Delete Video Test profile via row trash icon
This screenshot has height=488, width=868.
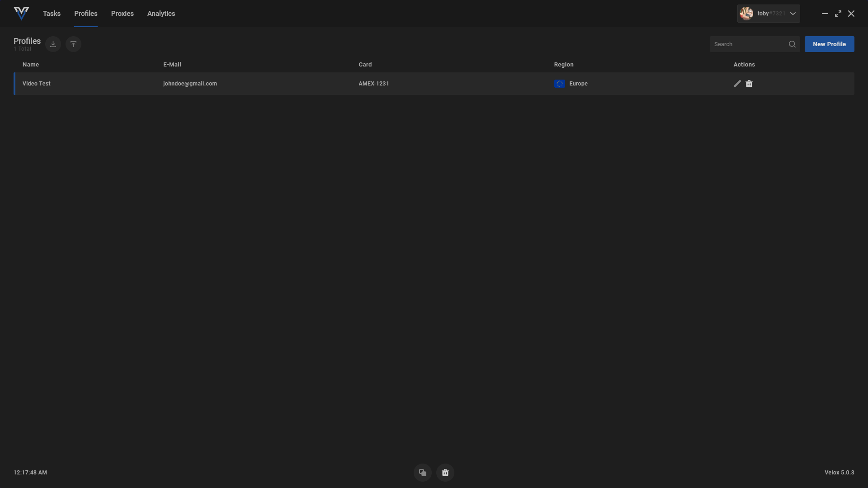point(749,84)
